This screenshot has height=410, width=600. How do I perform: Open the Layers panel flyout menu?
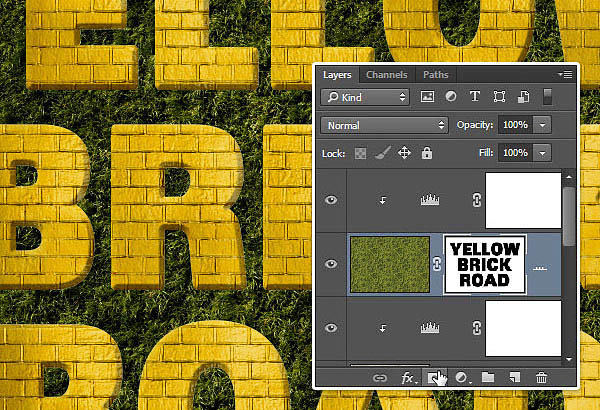pos(565,74)
